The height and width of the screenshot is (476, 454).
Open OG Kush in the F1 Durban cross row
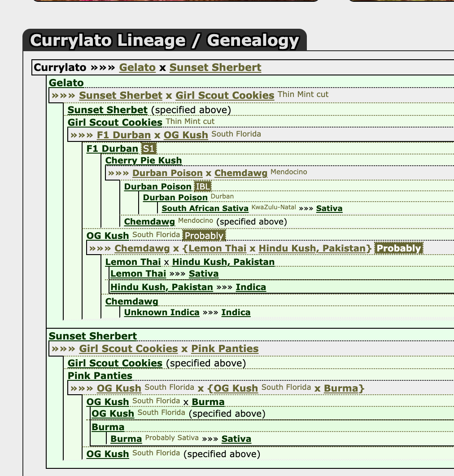pyautogui.click(x=186, y=135)
